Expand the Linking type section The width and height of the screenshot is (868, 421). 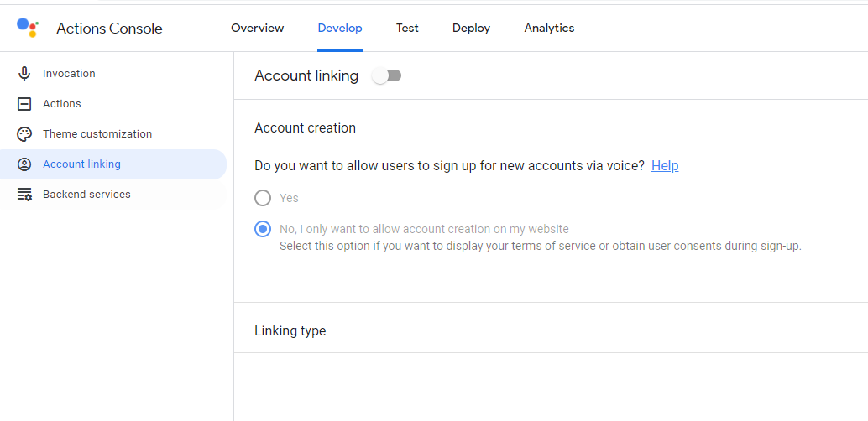tap(290, 331)
